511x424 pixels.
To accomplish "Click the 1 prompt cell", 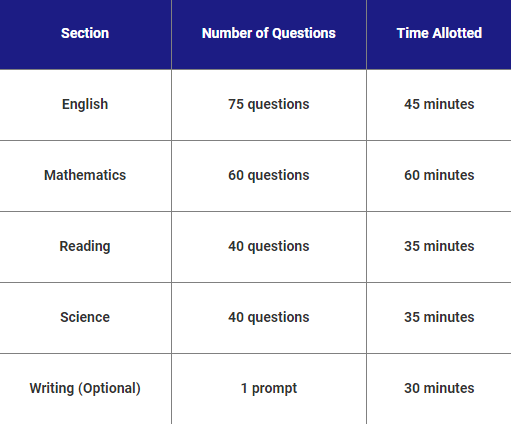I will pos(269,388).
